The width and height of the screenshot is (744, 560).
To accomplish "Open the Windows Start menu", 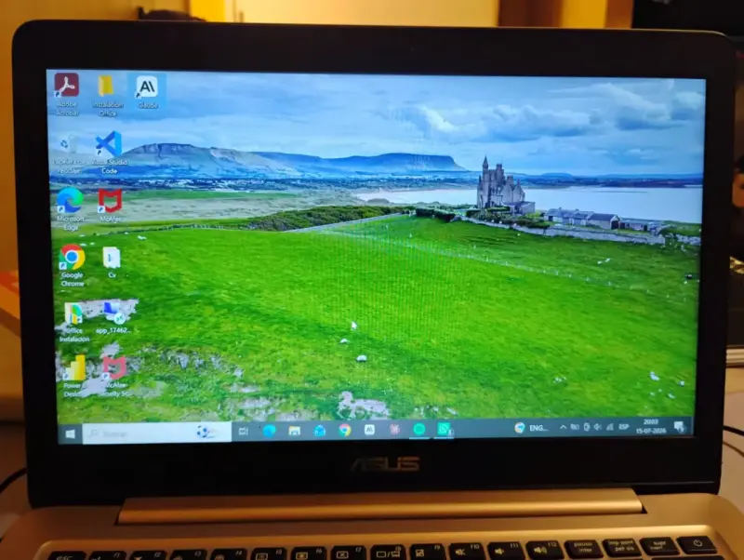I will click(71, 433).
